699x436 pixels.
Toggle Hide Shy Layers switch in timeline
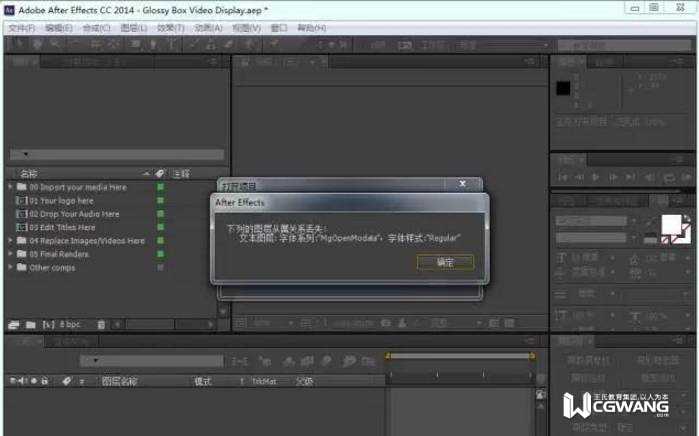(x=288, y=361)
